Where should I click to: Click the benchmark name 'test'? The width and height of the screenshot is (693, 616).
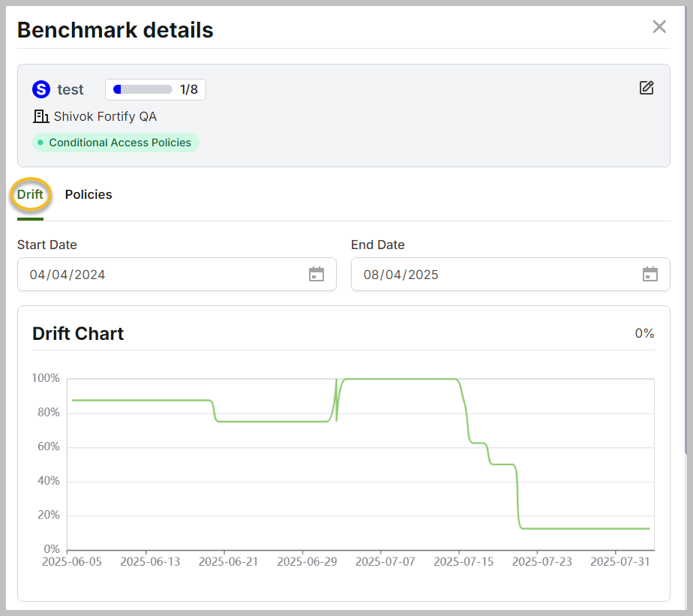click(70, 90)
